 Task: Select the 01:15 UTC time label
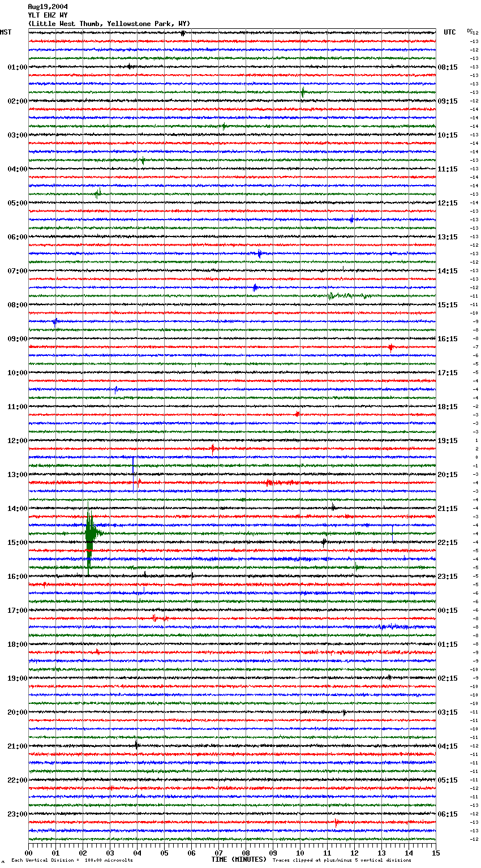point(448,644)
